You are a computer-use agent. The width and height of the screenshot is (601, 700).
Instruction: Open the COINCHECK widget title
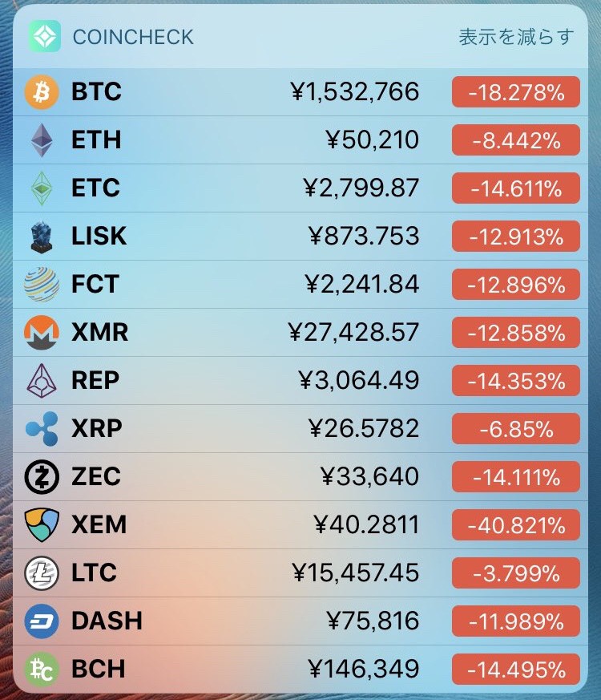pos(133,37)
